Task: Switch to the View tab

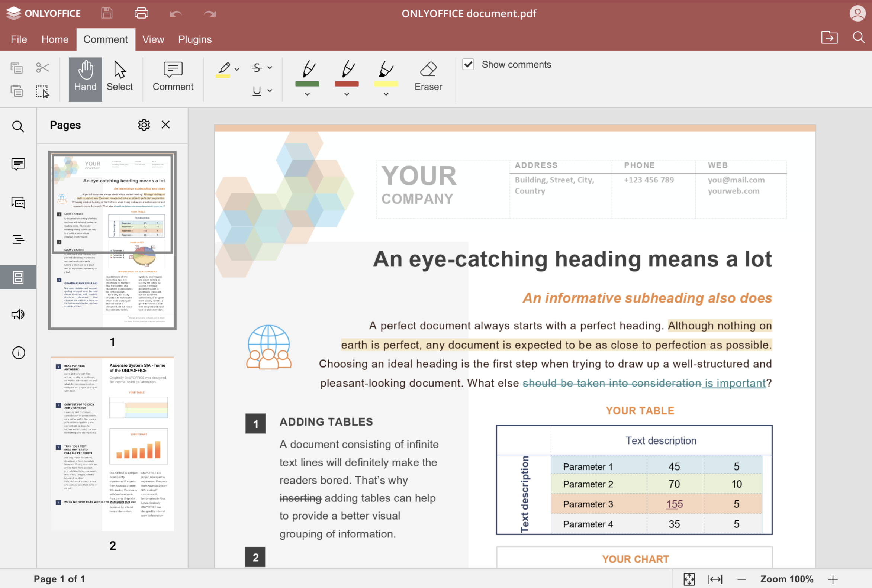Action: click(x=153, y=39)
